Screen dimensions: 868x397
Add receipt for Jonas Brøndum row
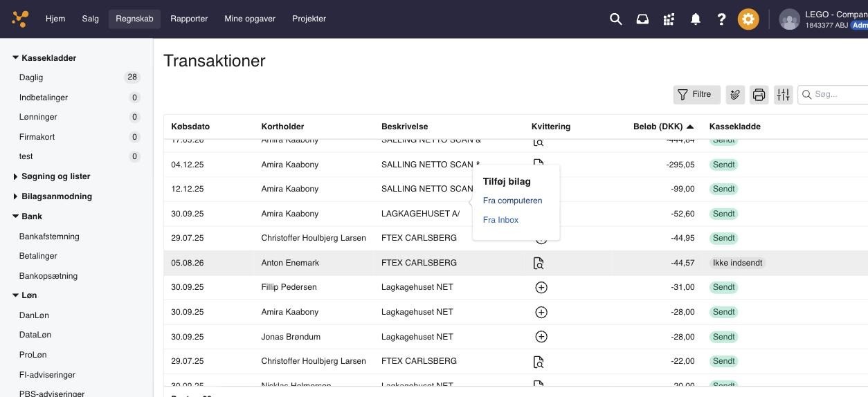click(541, 337)
